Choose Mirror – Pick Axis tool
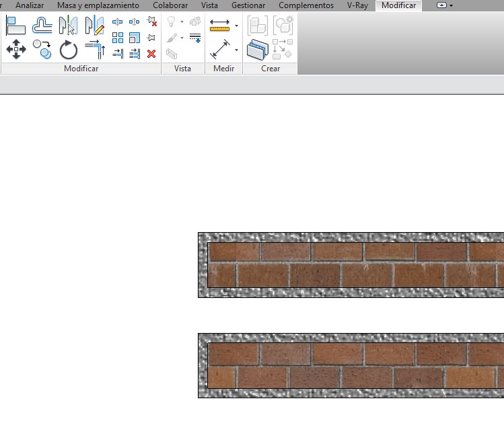Image resolution: width=504 pixels, height=446 pixels. click(68, 26)
